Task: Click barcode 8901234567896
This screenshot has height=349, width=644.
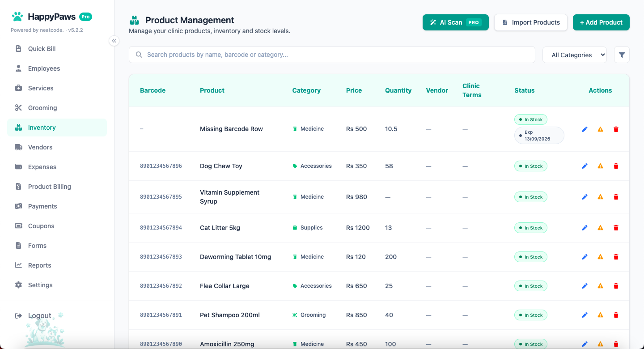Action: (161, 166)
